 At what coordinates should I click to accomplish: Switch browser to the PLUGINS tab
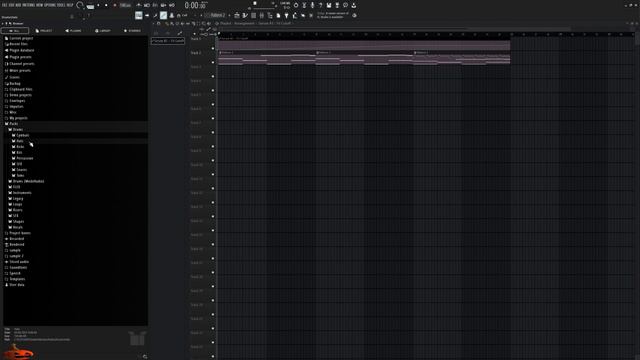click(x=73, y=31)
